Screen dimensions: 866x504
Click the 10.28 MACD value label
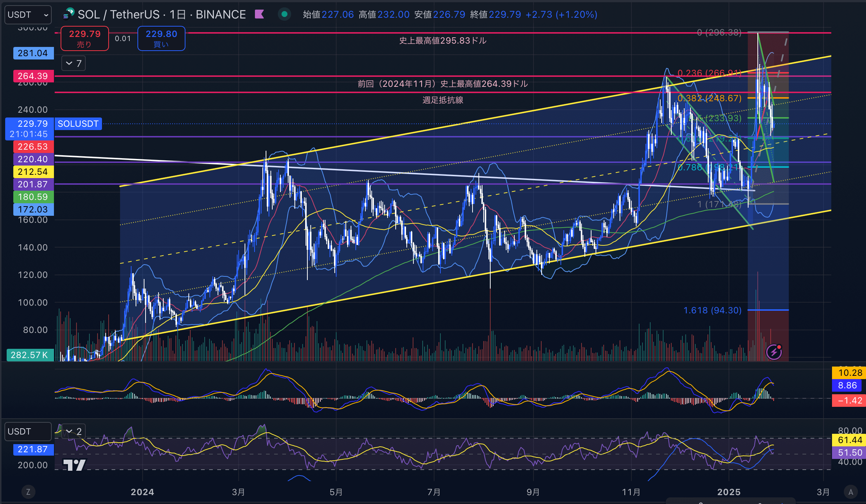point(849,373)
